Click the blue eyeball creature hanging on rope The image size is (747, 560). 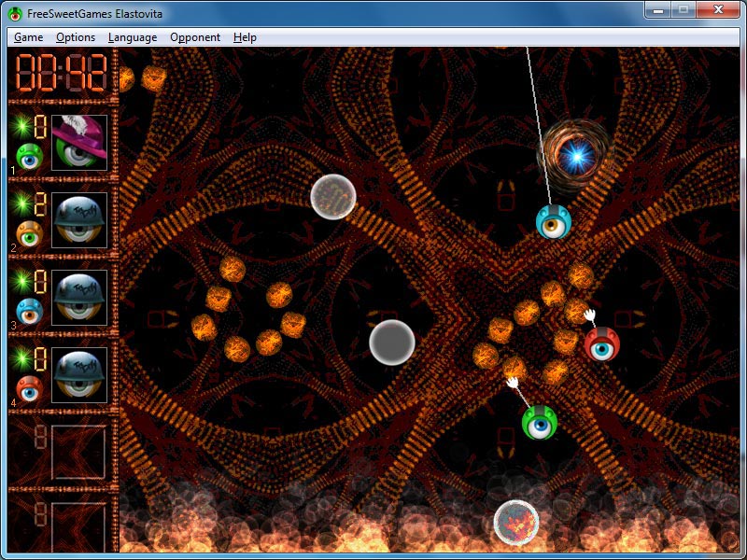[553, 222]
